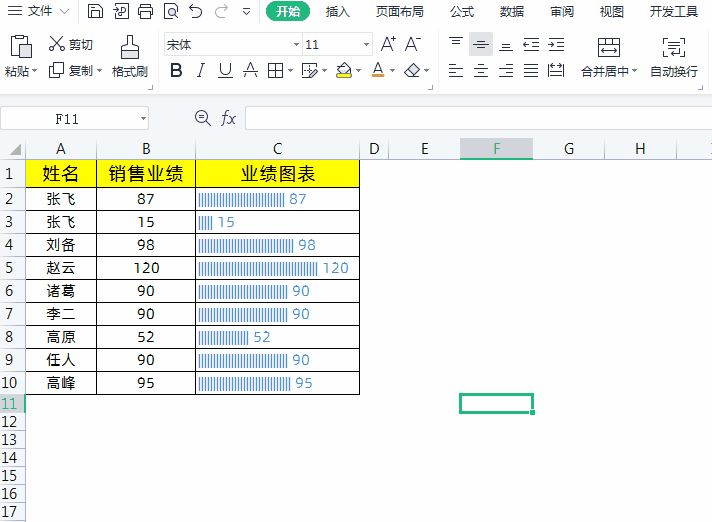Switch to the 数据 tab
Image resolution: width=712 pixels, height=522 pixels.
pyautogui.click(x=512, y=11)
